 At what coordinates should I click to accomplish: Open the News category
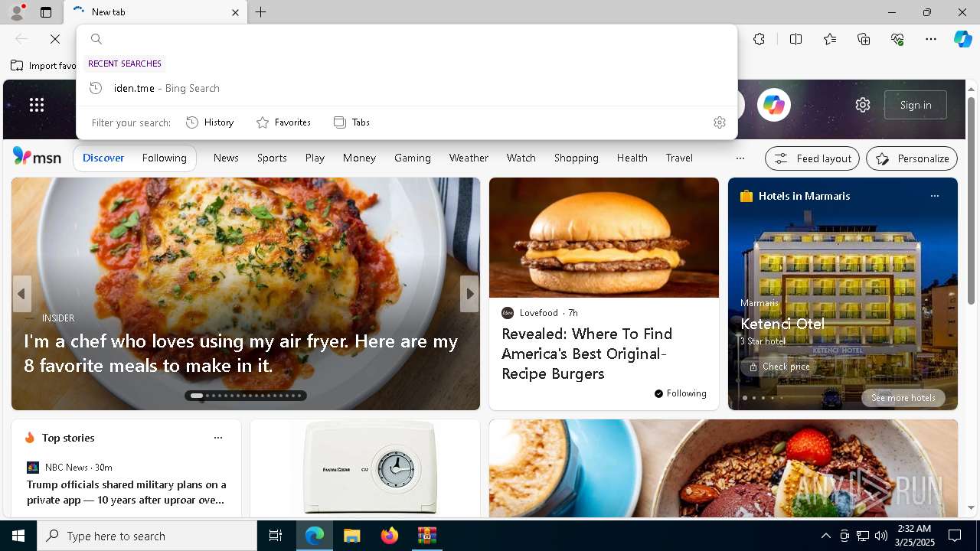click(226, 158)
